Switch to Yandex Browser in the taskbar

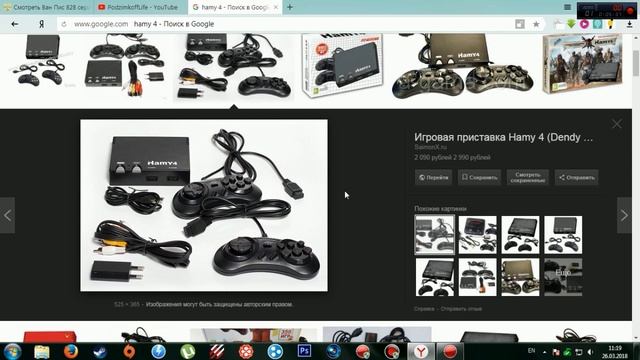(420, 351)
